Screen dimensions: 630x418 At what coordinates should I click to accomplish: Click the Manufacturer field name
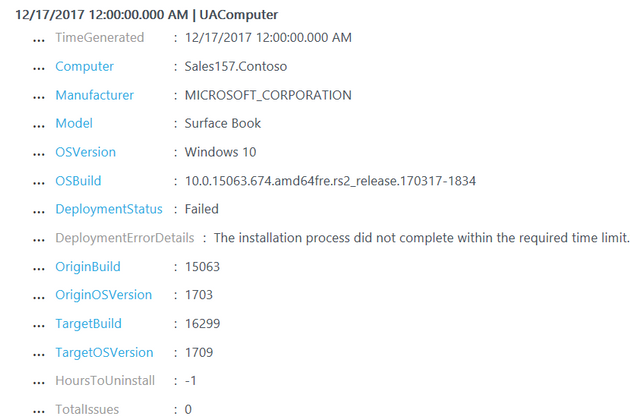[x=94, y=95]
